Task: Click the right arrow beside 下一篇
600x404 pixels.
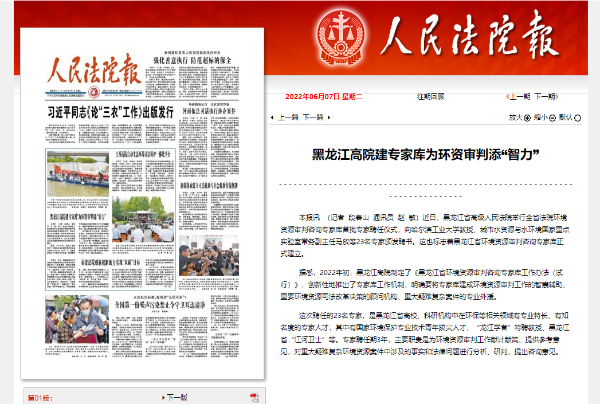Action: coord(331,117)
